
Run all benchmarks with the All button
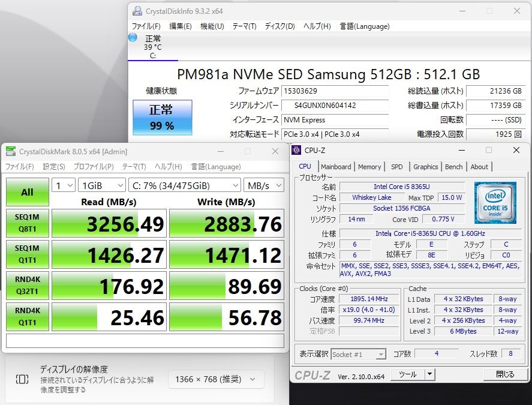tap(28, 192)
